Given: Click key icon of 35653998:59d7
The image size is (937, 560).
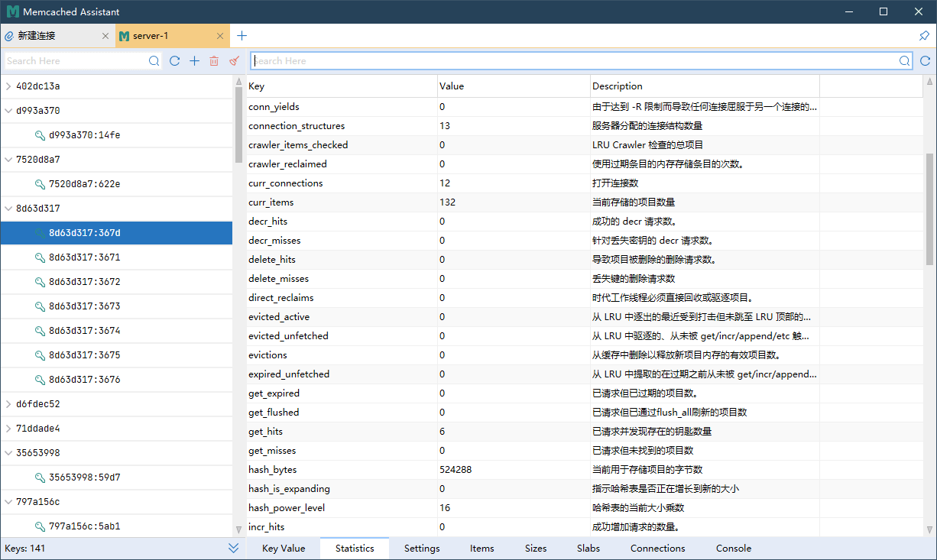Looking at the screenshot, I should tap(40, 477).
